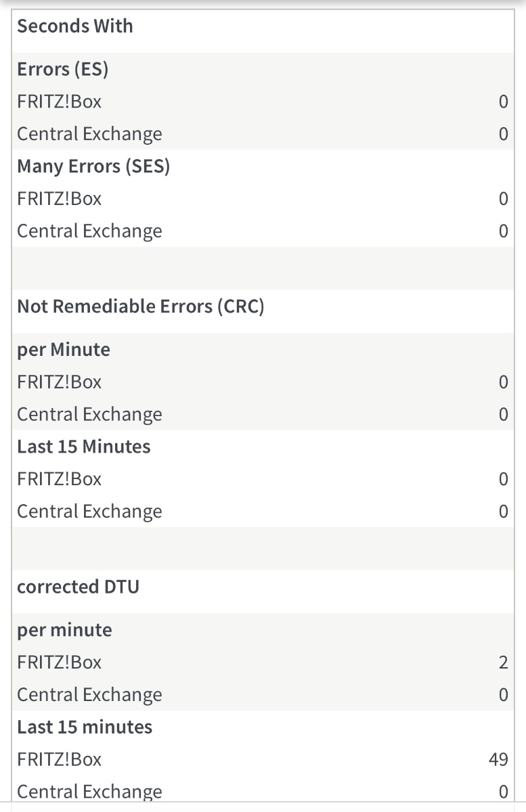The image size is (526, 812).
Task: Click the 'Many Errors (SES)' subheading
Action: click(93, 166)
